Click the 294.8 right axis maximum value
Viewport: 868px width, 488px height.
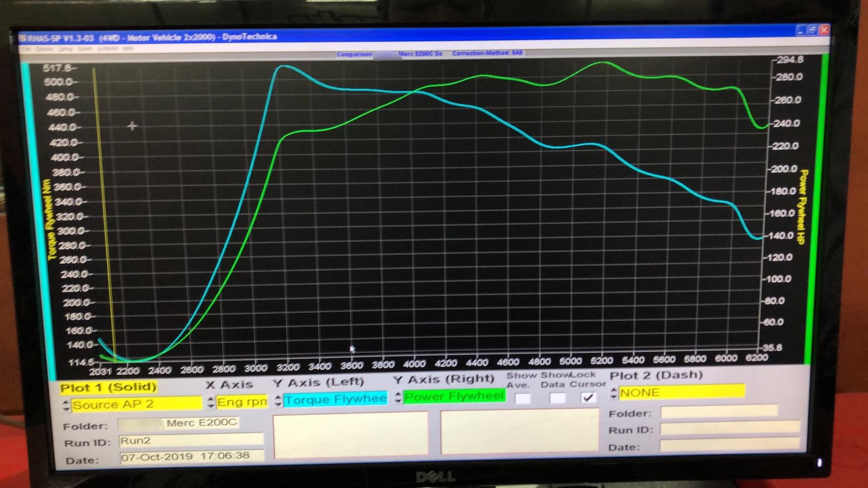(x=789, y=60)
